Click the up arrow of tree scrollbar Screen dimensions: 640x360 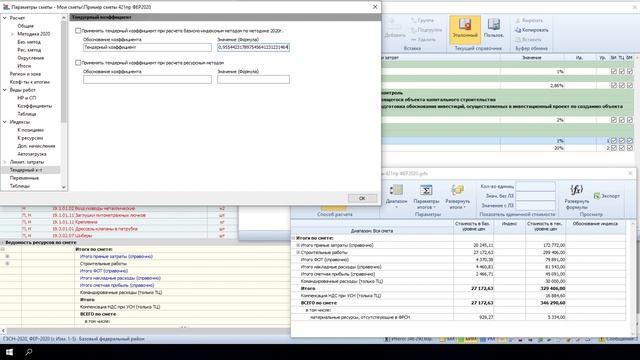pyautogui.click(x=64, y=18)
